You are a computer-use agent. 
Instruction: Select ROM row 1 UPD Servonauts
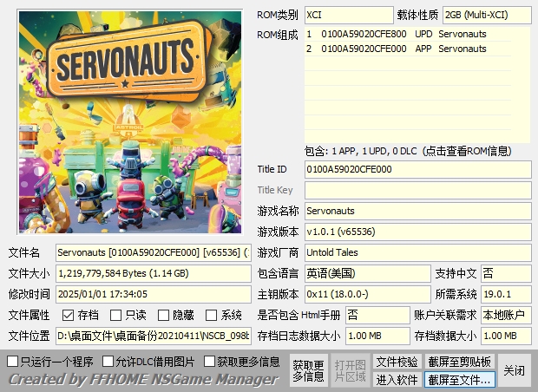pos(408,34)
